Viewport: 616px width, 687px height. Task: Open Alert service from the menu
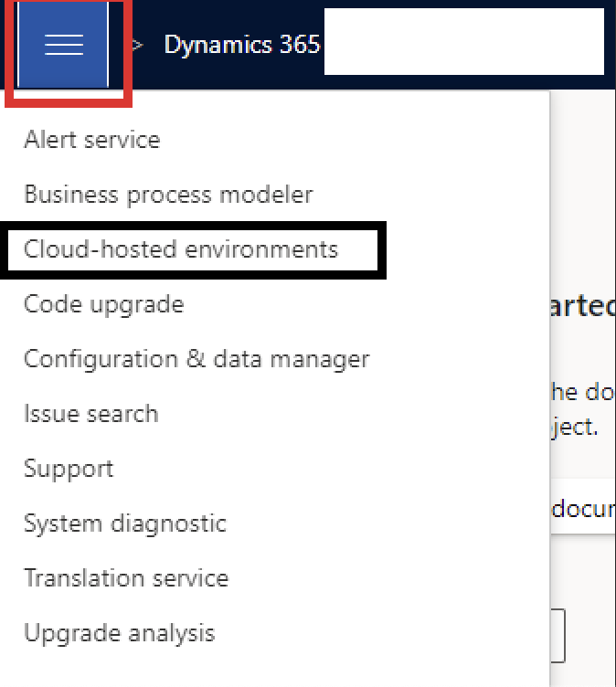[x=92, y=140]
